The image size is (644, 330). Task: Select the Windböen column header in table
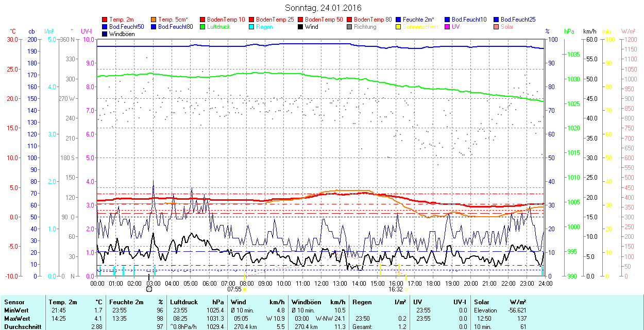point(307,302)
